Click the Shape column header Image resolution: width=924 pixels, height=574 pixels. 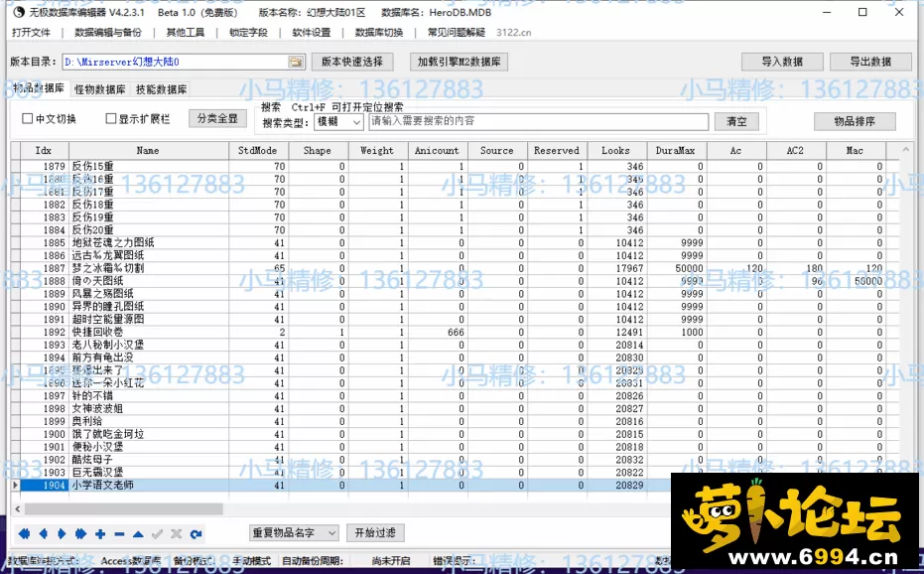pos(318,150)
